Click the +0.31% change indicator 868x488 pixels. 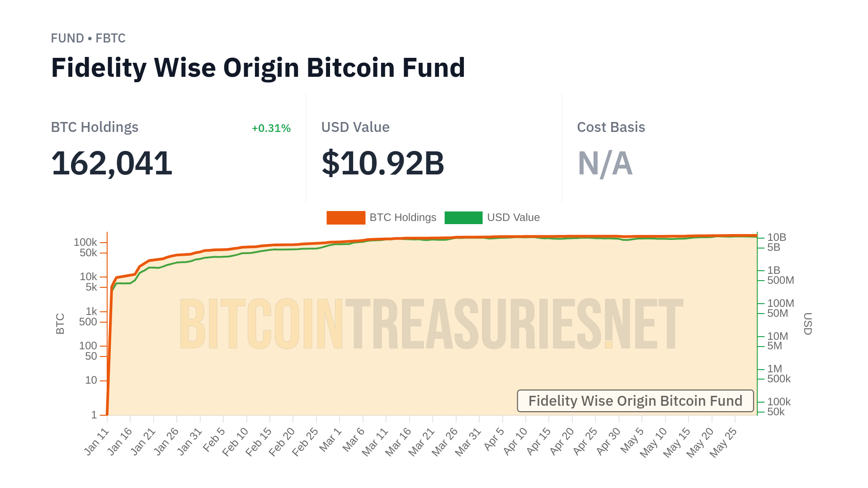pyautogui.click(x=271, y=128)
